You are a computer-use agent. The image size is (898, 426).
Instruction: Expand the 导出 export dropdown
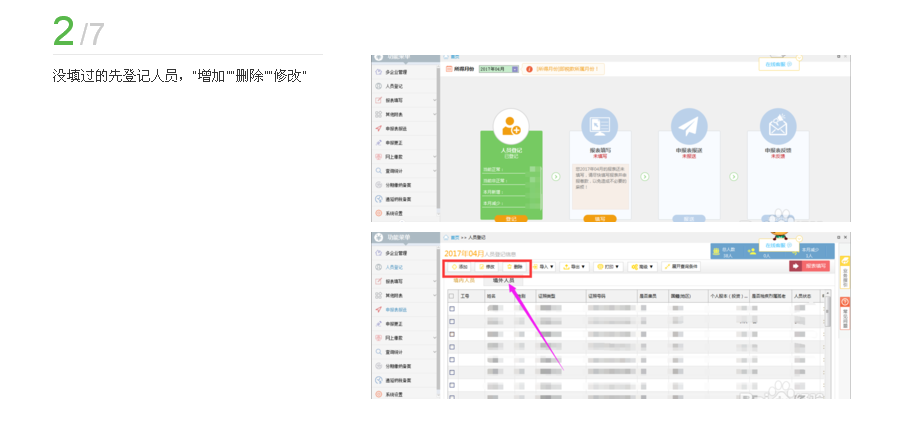click(x=576, y=267)
